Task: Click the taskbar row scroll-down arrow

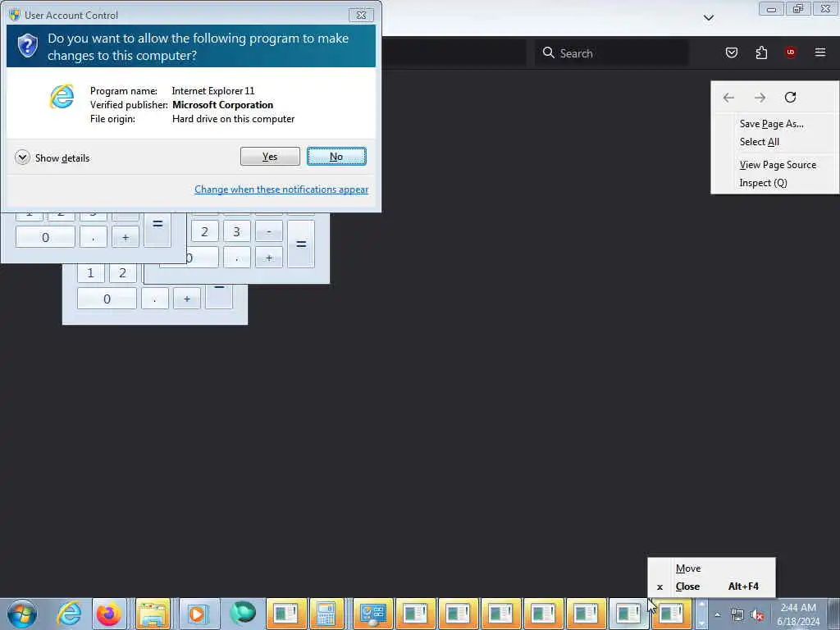Action: point(701,623)
